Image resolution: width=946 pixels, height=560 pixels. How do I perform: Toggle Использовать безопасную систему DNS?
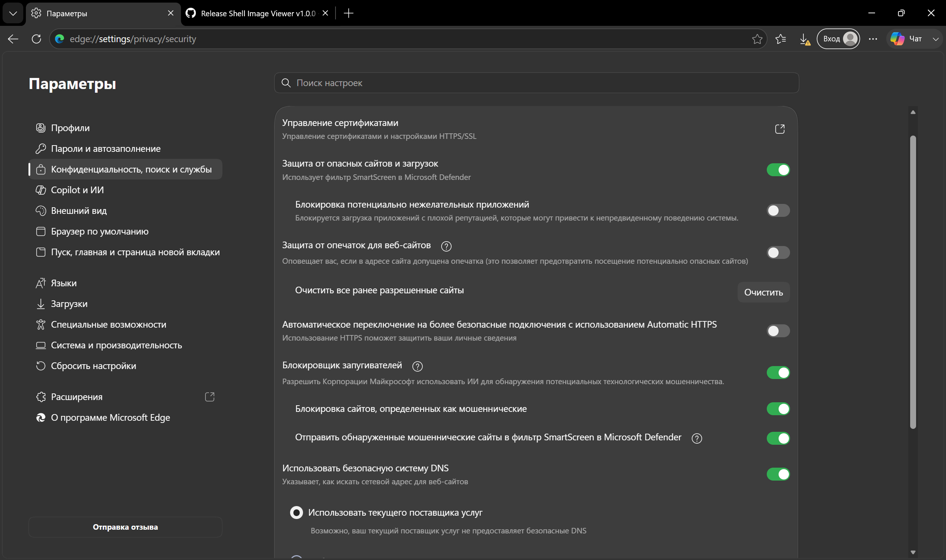pos(778,474)
